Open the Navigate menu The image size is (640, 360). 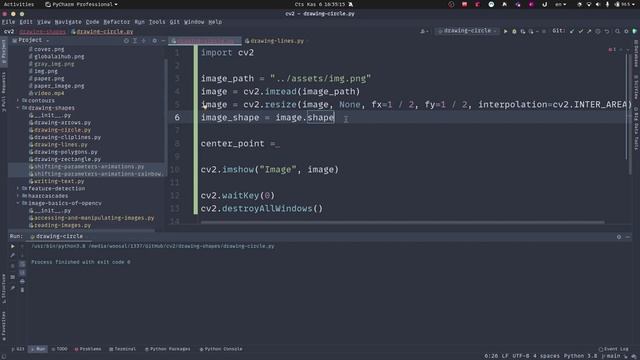68,22
